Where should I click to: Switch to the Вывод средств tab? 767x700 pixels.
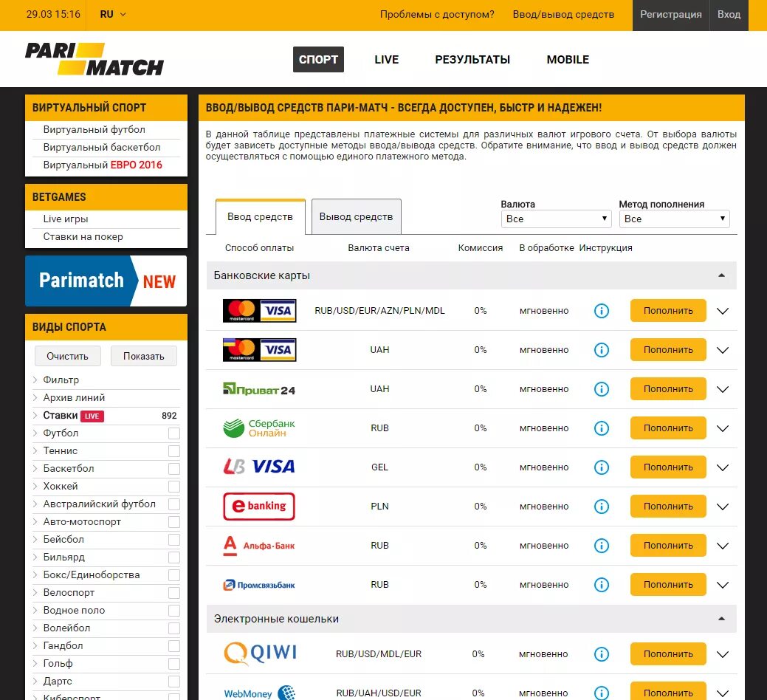(356, 216)
